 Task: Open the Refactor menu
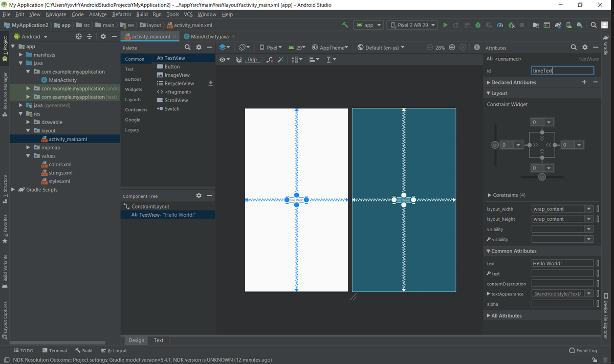click(122, 14)
